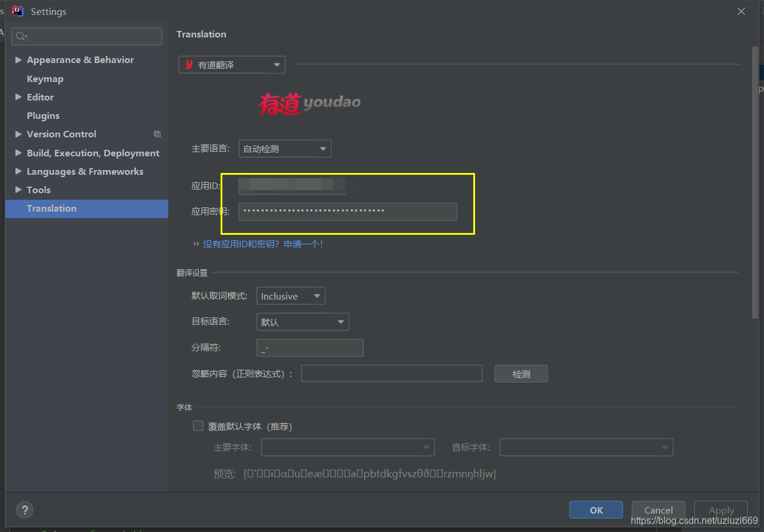Screen dimensions: 764x532
Task: Open the primary language dropdown (自动检测)
Action: pos(285,149)
